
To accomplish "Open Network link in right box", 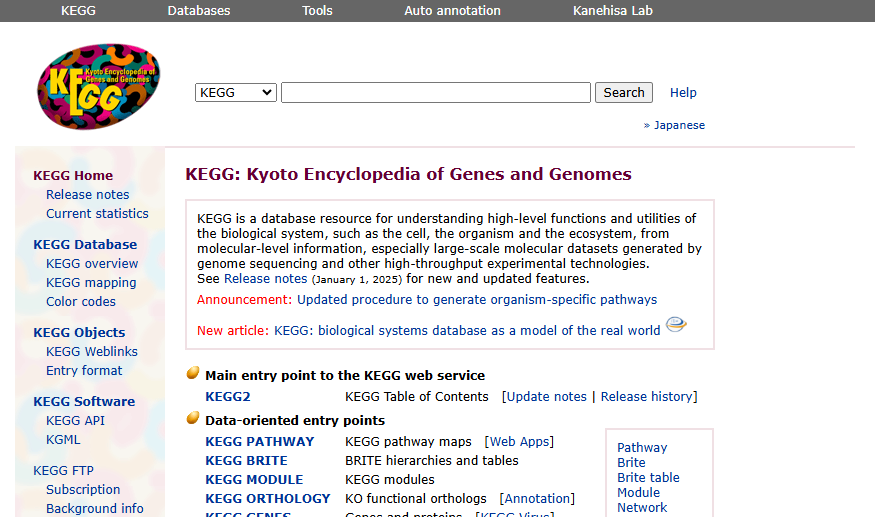I will coord(642,507).
